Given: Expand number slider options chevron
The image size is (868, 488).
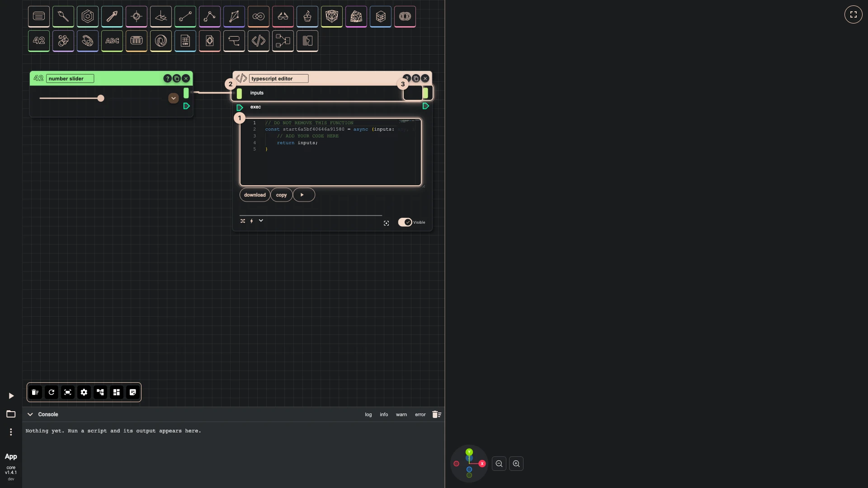Looking at the screenshot, I should pos(174,98).
